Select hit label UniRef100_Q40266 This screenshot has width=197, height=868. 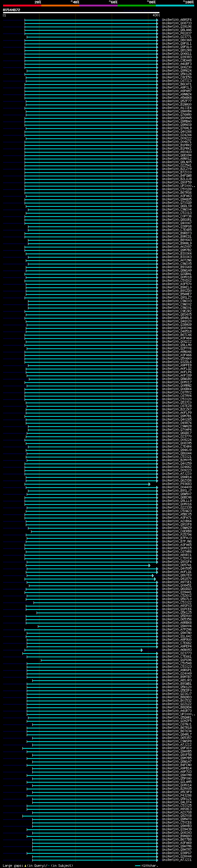[x=176, y=132]
